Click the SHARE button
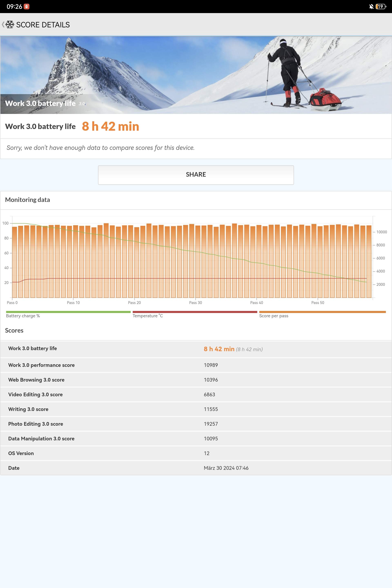This screenshot has height=588, width=392. coord(196,175)
